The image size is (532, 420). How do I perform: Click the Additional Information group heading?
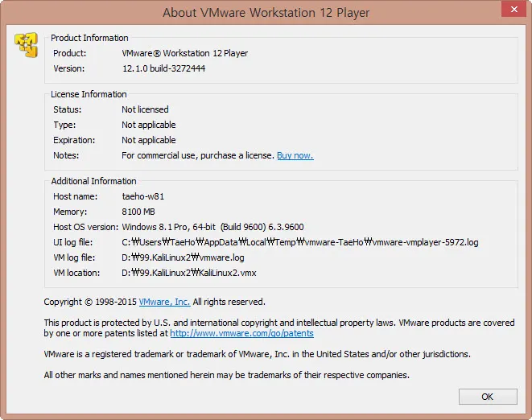(93, 181)
